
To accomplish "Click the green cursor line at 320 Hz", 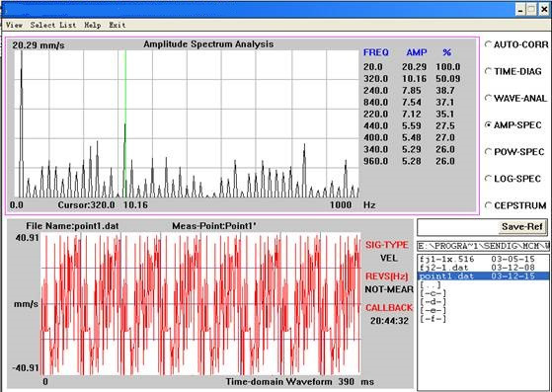I will 125,123.
